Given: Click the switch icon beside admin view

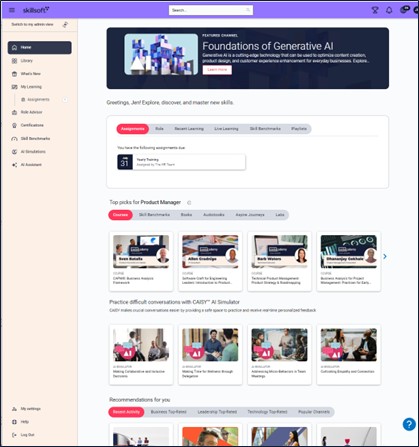Looking at the screenshot, I should coord(65,24).
